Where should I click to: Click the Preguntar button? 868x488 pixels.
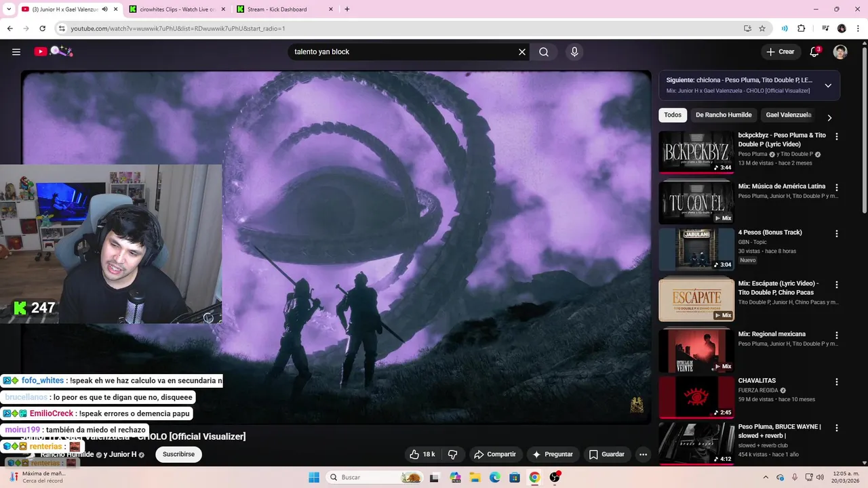tap(553, 454)
